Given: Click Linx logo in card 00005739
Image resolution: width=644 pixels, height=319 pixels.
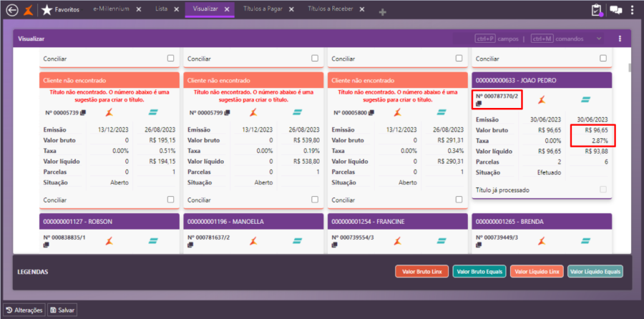Looking at the screenshot, I should coord(109,112).
